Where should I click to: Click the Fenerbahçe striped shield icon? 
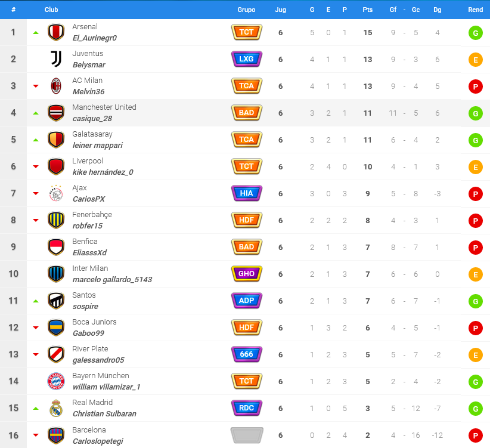(x=56, y=220)
